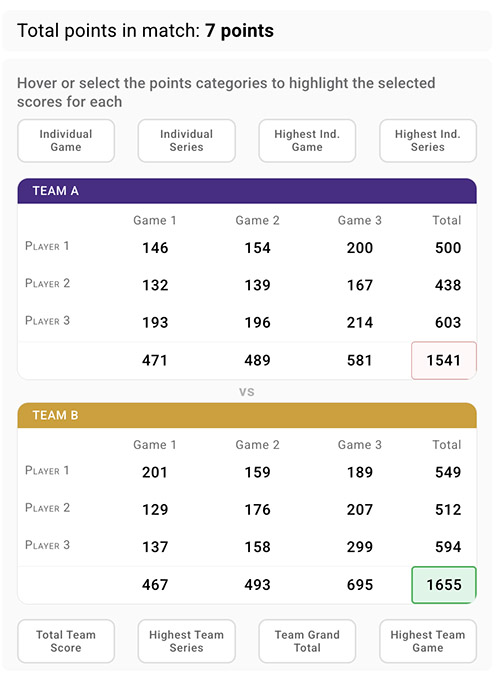The width and height of the screenshot is (500, 677).
Task: Click the Highest Team Game button
Action: 428,641
